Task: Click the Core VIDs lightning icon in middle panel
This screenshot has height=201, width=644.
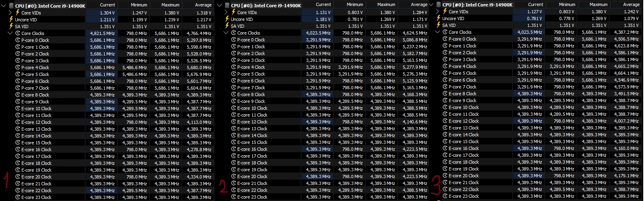Action: tap(233, 12)
